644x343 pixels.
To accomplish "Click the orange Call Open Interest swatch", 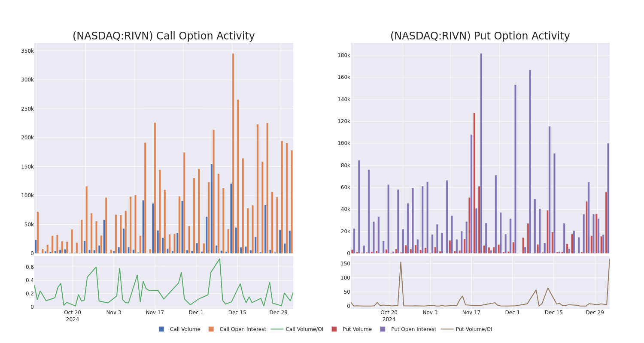I will 211,329.
